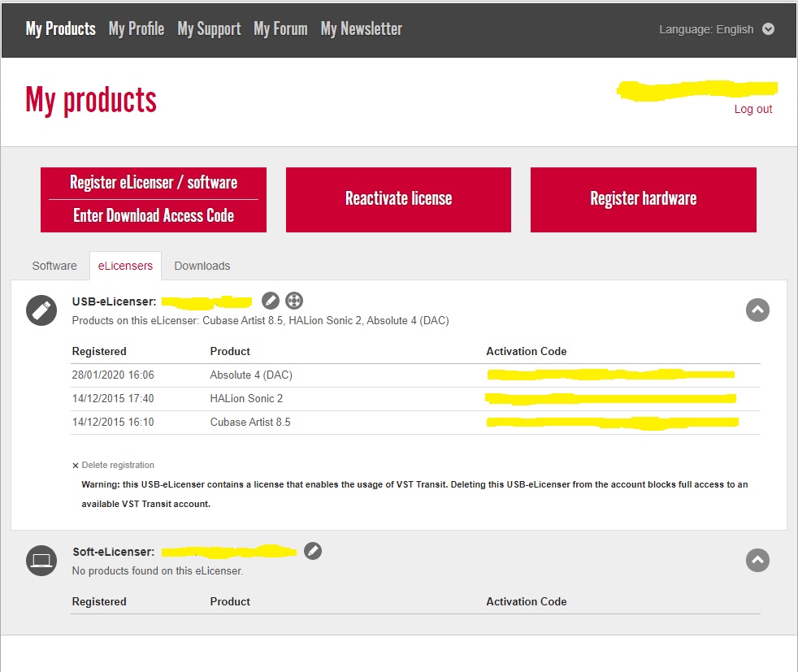Screen dimensions: 798x672
Task: Click the Delete registration link
Action: click(118, 466)
